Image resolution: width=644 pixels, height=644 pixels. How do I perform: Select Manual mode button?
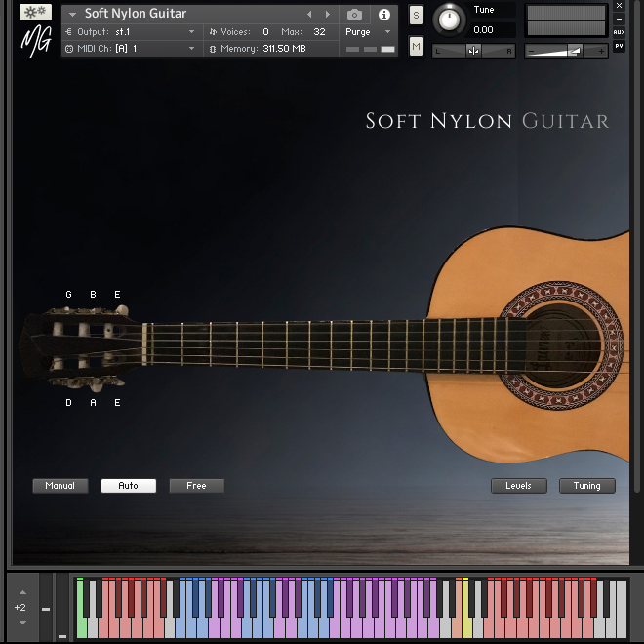(60, 486)
